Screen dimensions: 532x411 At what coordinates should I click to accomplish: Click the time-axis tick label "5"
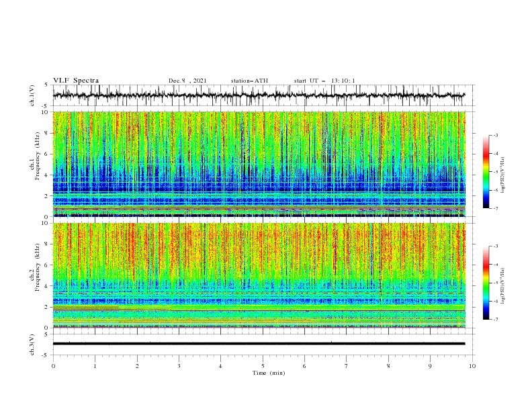click(263, 366)
